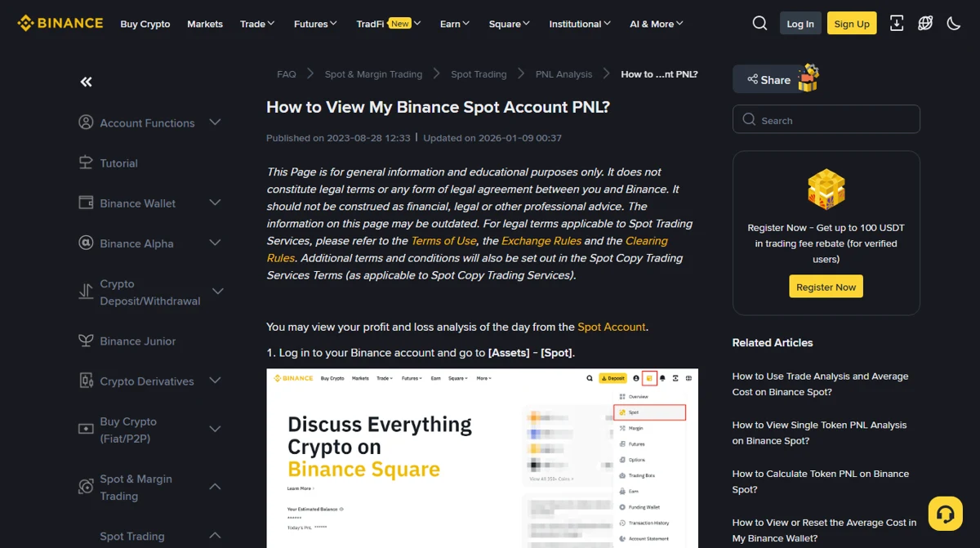Screen dimensions: 980x548
Task: Click the Binance Junior sprout icon
Action: (86, 341)
